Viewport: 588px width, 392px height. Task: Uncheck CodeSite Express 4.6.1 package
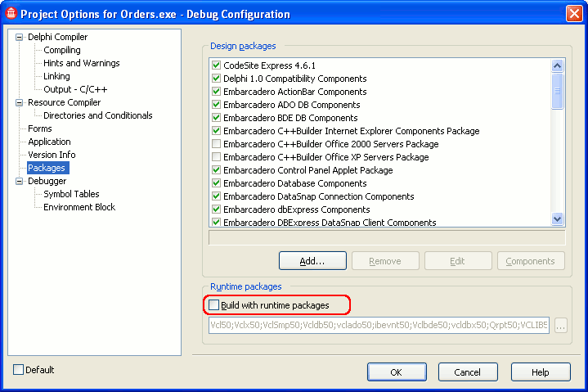[216, 65]
